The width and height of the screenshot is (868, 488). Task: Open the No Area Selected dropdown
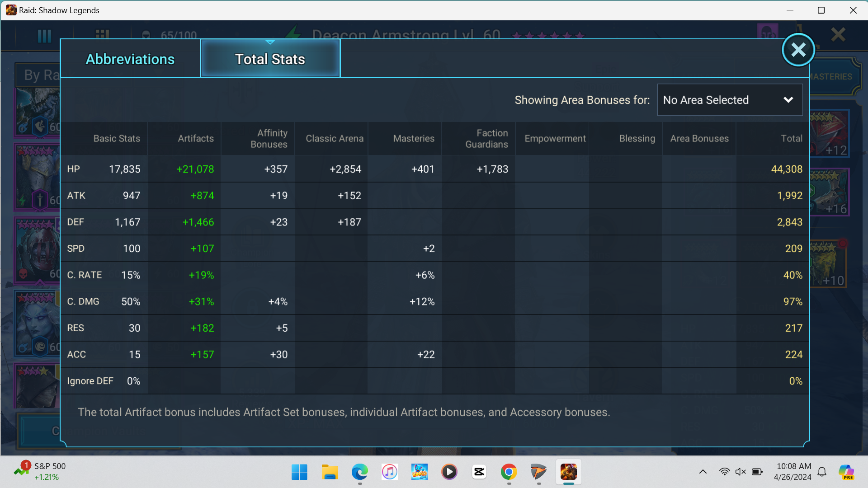point(730,100)
